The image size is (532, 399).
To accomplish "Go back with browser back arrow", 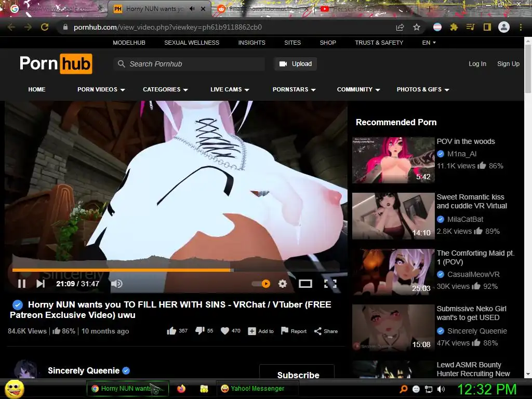I will (x=11, y=27).
